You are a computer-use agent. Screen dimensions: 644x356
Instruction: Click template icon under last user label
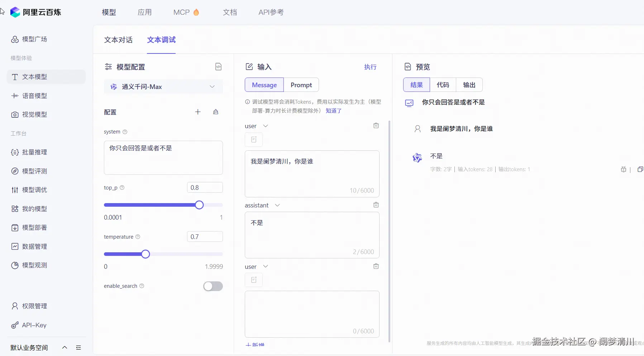(x=254, y=280)
